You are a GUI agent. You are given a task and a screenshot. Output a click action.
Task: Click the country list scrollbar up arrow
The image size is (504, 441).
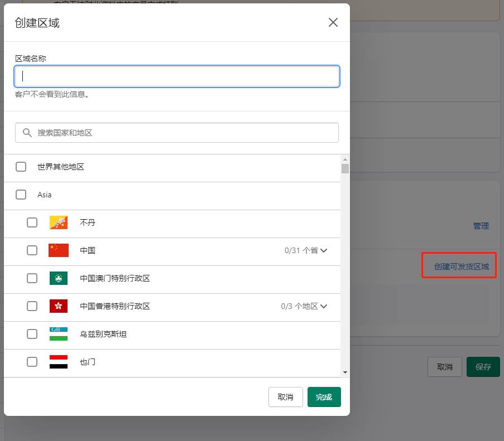[x=345, y=159]
